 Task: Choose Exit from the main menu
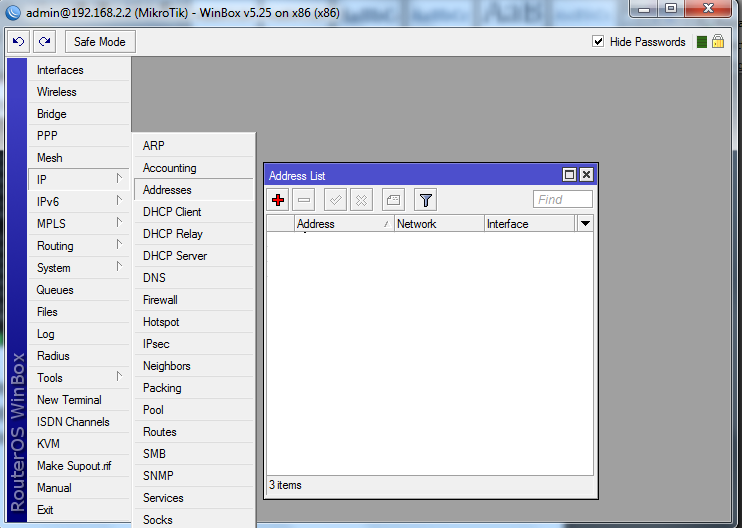click(x=79, y=510)
